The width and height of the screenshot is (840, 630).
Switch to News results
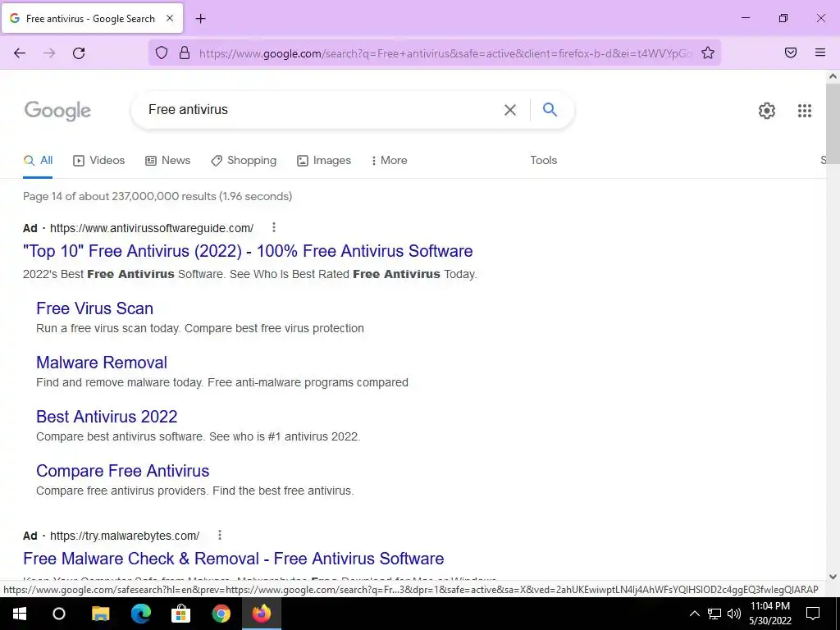[x=167, y=160]
